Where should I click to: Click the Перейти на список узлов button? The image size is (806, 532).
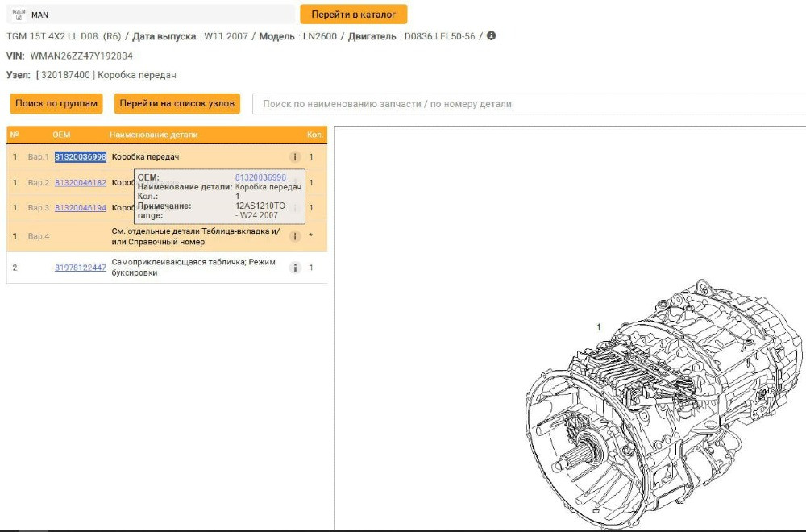[x=177, y=104]
